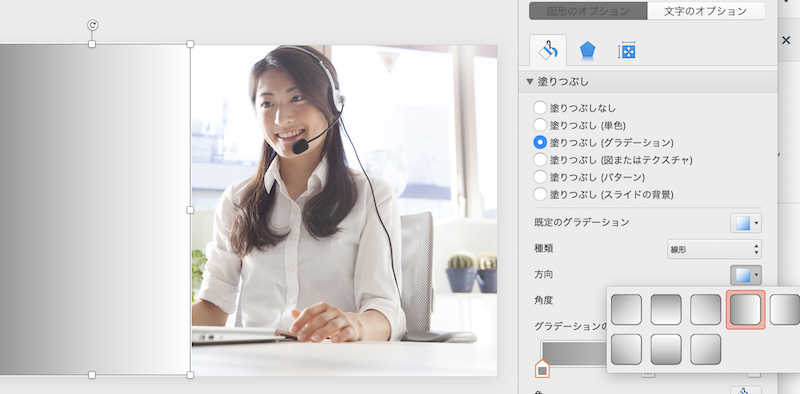
Task: Select the gray gradient rectangle shape
Action: (x=95, y=210)
